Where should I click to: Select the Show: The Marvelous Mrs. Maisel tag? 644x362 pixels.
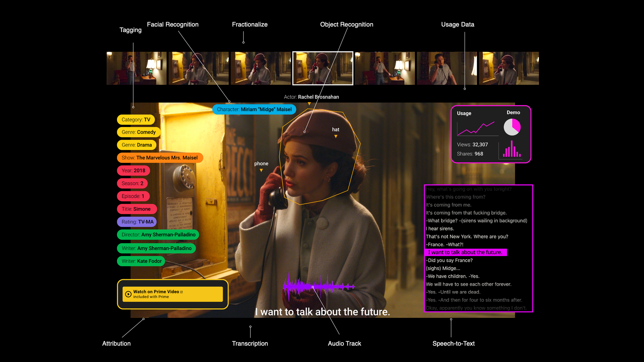click(x=160, y=158)
